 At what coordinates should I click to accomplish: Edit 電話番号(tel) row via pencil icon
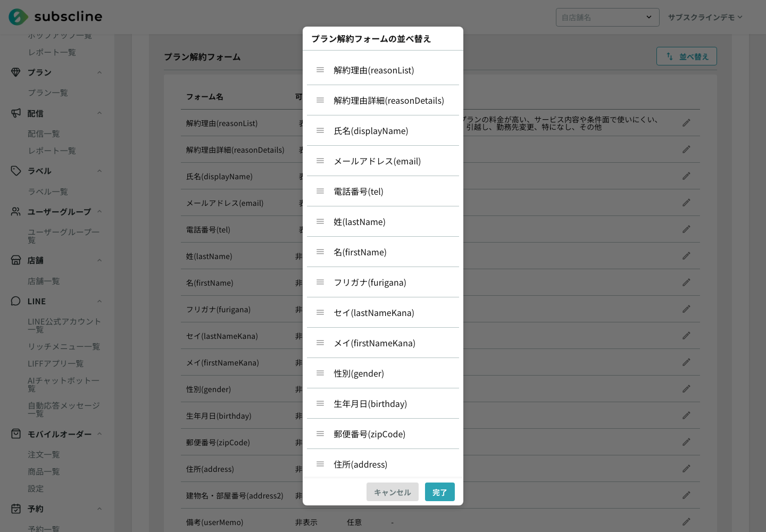686,229
